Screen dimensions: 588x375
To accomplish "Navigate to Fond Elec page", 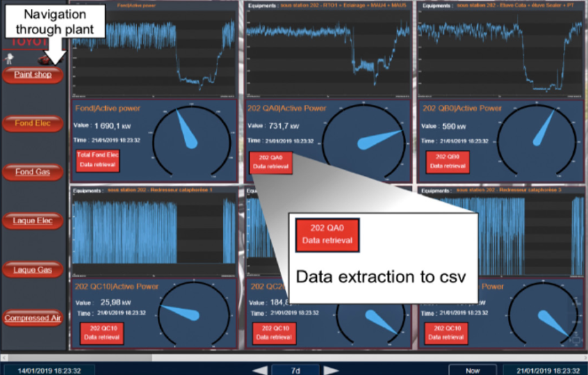I will (33, 123).
